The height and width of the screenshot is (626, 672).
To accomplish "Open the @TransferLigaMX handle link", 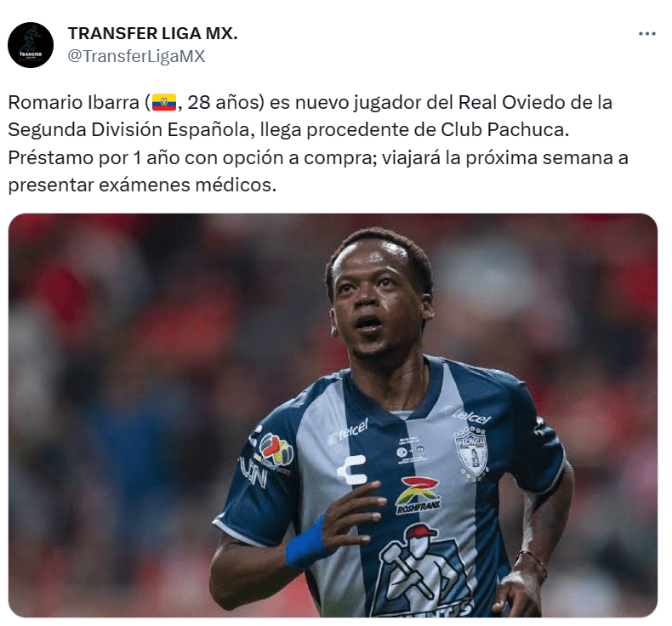I will point(136,56).
